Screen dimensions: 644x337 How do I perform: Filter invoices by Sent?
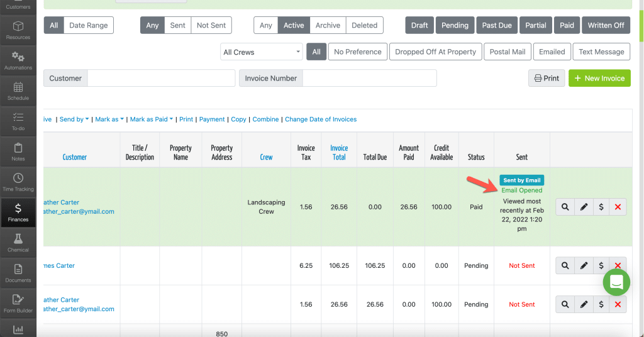point(177,25)
